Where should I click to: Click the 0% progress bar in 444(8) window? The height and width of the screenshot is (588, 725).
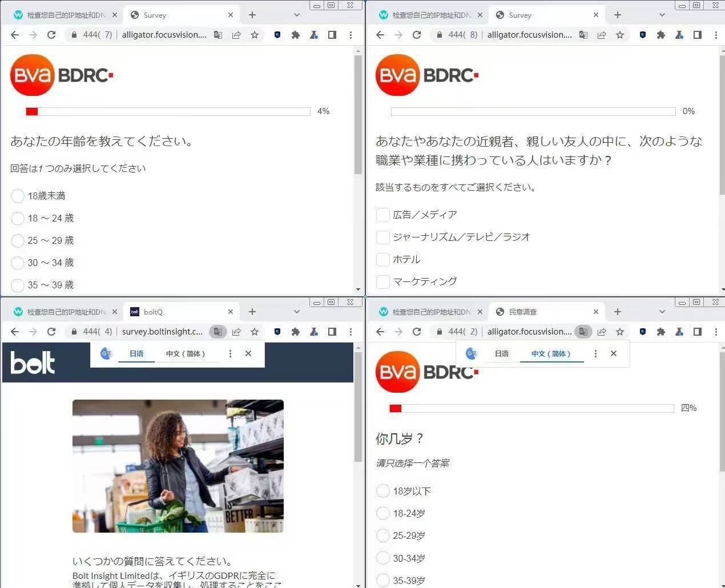(533, 111)
